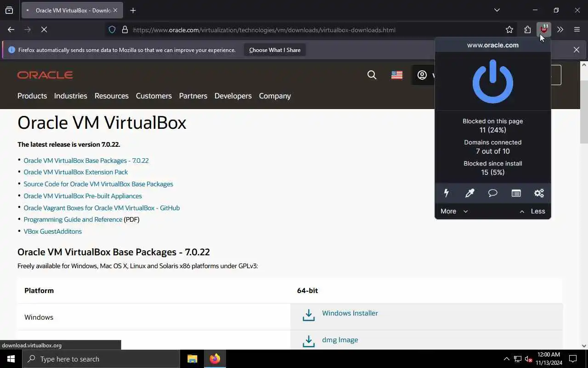
Task: Enter element zapper mode lightning icon
Action: (446, 193)
